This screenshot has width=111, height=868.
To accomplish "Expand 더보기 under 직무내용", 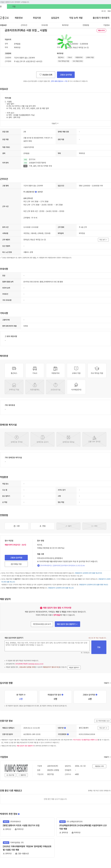I will point(55,123).
